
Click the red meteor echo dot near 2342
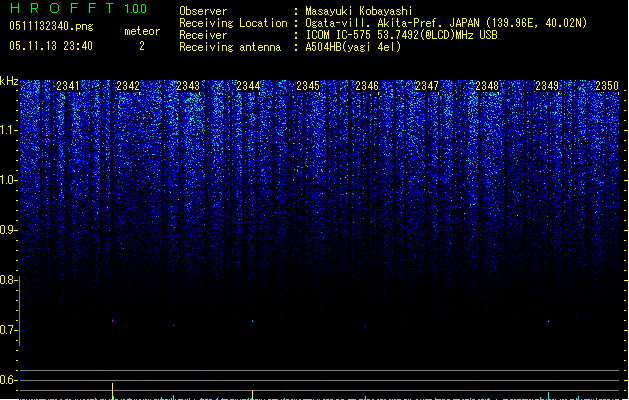point(113,321)
